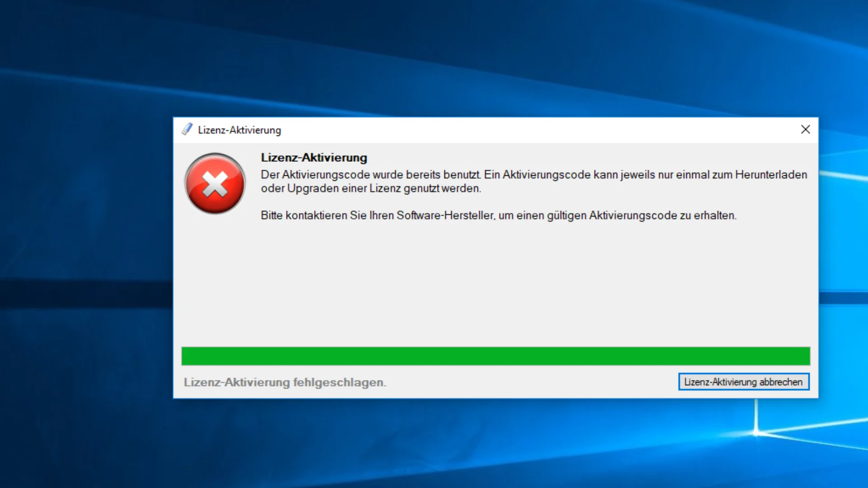Click the 'Lizenz-Aktivierung fehlgeschlagen.' status text
Screen dimensions: 868x488
pos(285,382)
